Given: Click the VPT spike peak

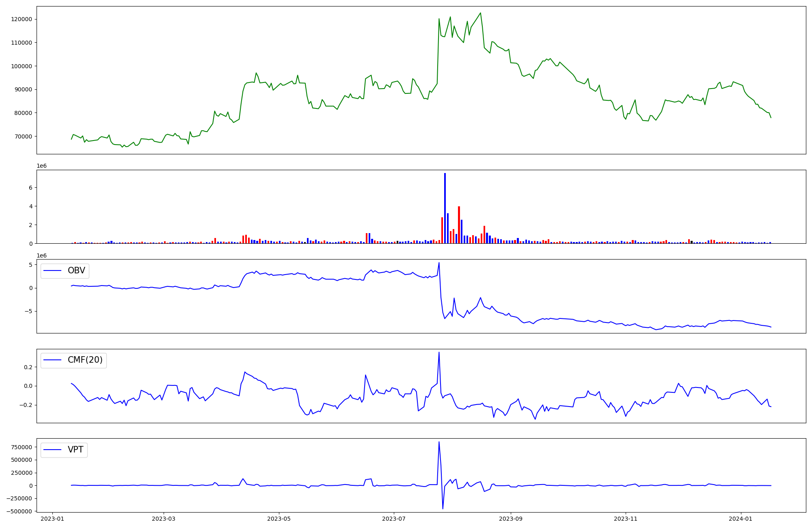Looking at the screenshot, I should 439,442.
